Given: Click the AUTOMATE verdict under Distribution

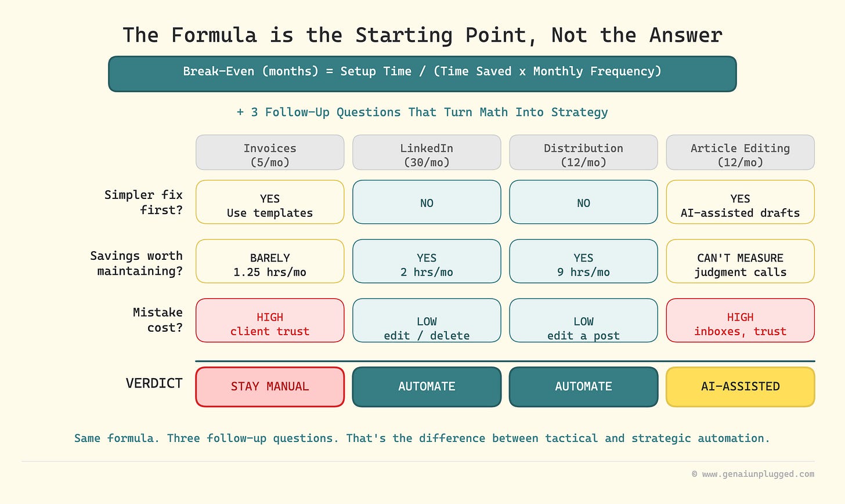Looking at the screenshot, I should [583, 387].
